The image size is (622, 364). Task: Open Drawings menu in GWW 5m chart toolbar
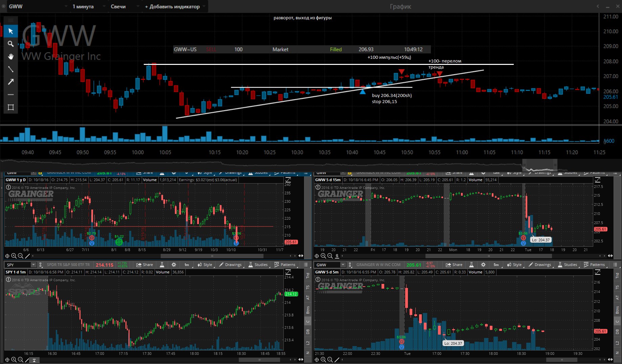pyautogui.click(x=540, y=265)
